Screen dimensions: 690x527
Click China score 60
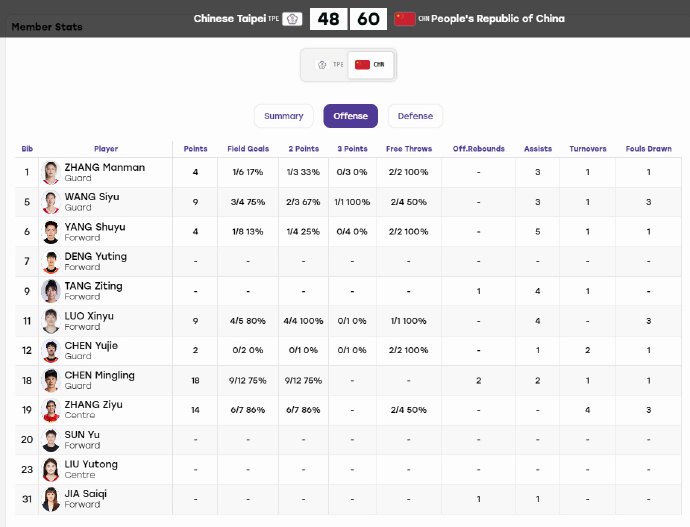pyautogui.click(x=368, y=19)
